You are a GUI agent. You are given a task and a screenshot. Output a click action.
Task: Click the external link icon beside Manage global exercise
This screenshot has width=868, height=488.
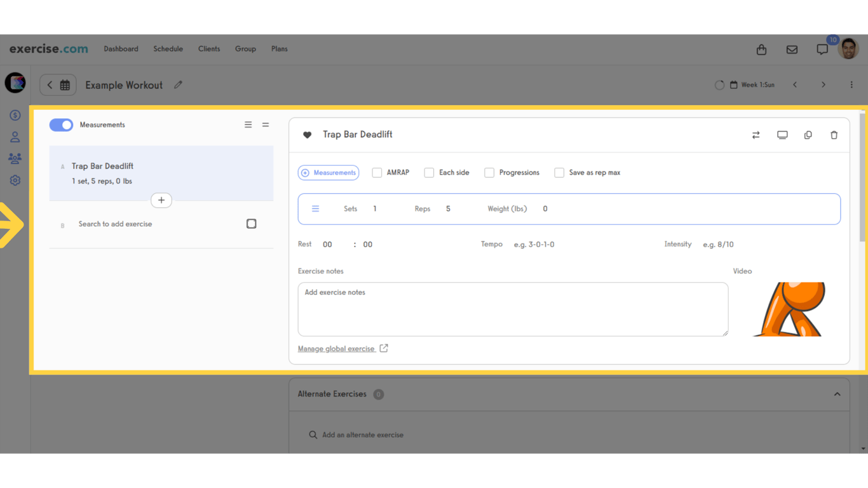(384, 348)
